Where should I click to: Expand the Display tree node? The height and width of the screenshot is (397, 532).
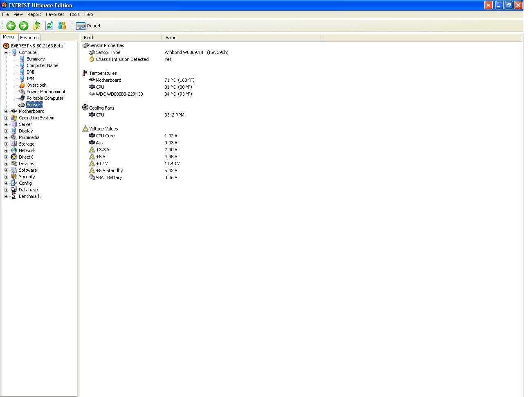(x=6, y=131)
